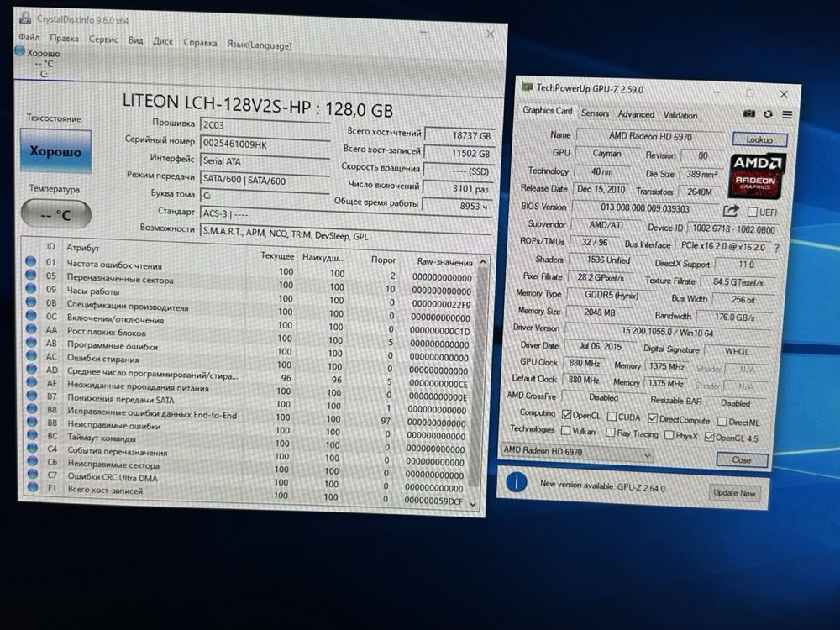The height and width of the screenshot is (630, 840).
Task: Switch to the Sensors tab in GPU-Z
Action: (595, 113)
